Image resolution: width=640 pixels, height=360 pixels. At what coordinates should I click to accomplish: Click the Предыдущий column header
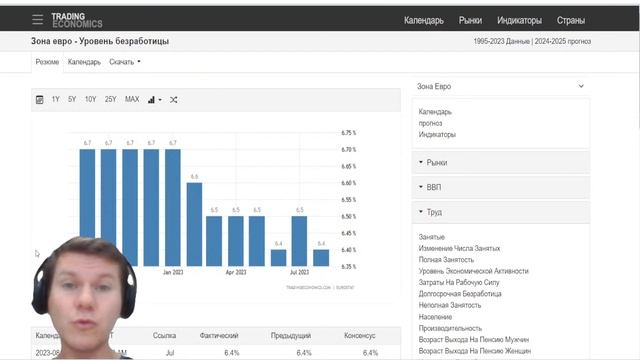(x=291, y=336)
